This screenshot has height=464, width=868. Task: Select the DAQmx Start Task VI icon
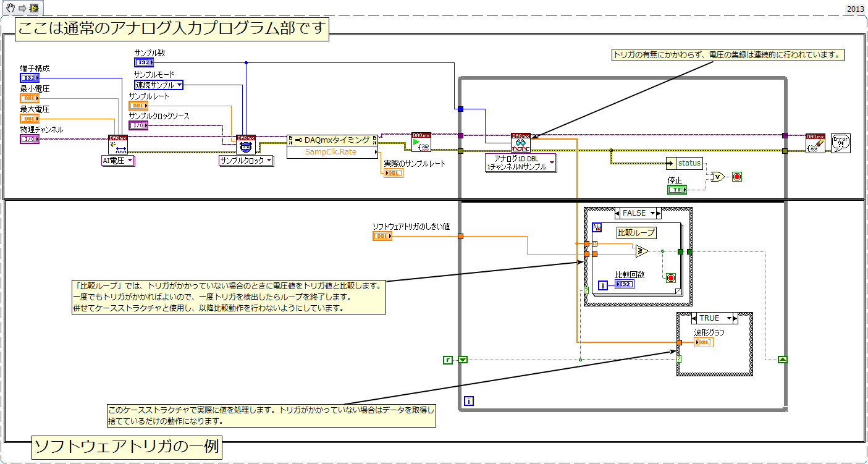pyautogui.click(x=421, y=142)
